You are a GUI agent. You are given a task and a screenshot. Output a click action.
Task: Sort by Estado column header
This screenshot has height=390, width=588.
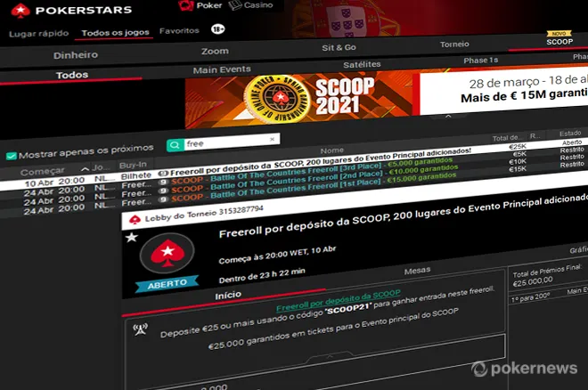point(570,133)
